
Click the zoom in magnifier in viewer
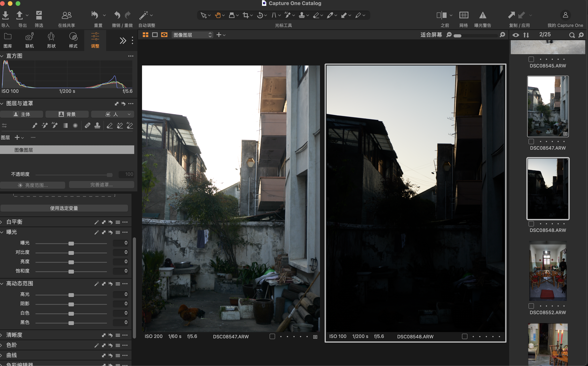pos(503,35)
